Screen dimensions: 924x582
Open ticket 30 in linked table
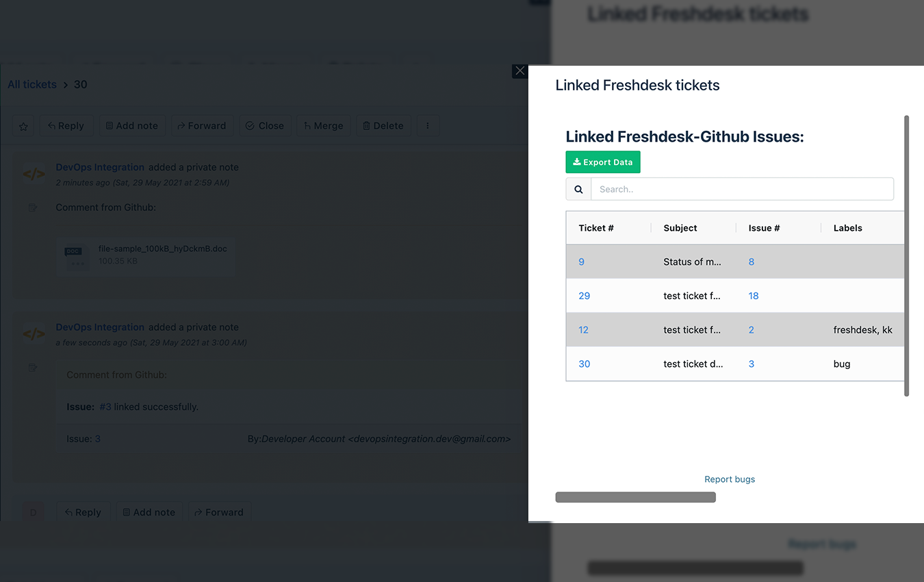(584, 364)
